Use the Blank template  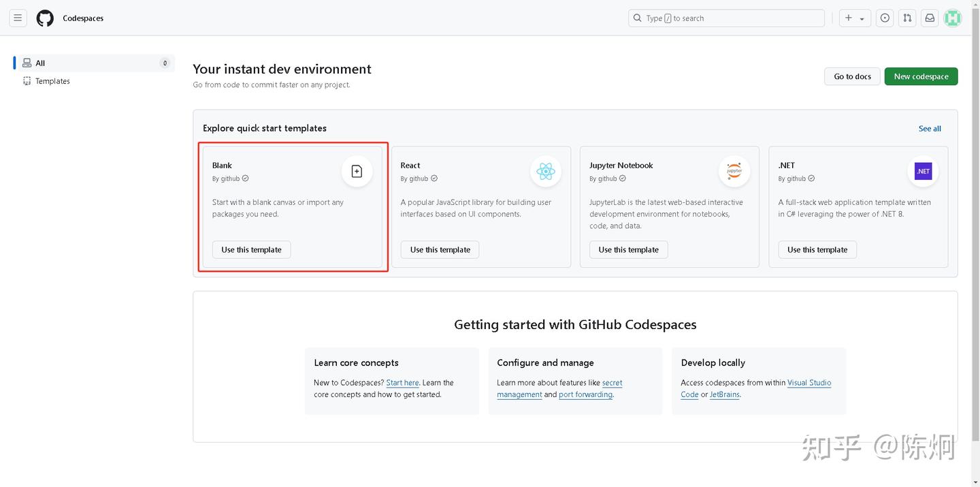[x=251, y=250]
